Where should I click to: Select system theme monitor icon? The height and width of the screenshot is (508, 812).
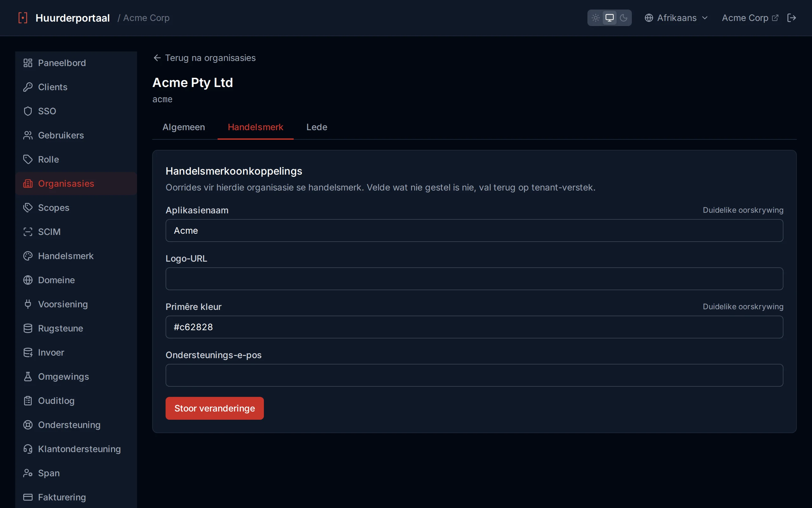(x=609, y=18)
